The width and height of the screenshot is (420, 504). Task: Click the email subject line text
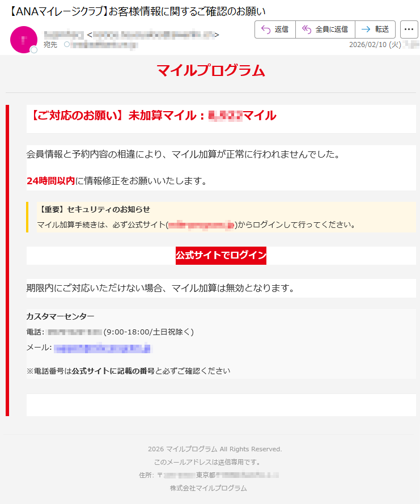point(136,11)
